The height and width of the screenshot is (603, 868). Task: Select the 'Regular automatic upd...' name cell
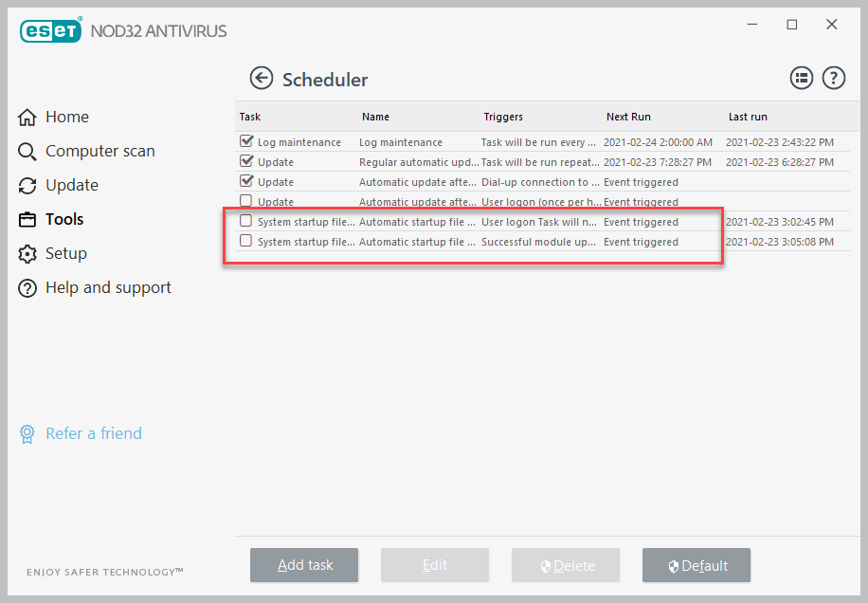coord(419,162)
